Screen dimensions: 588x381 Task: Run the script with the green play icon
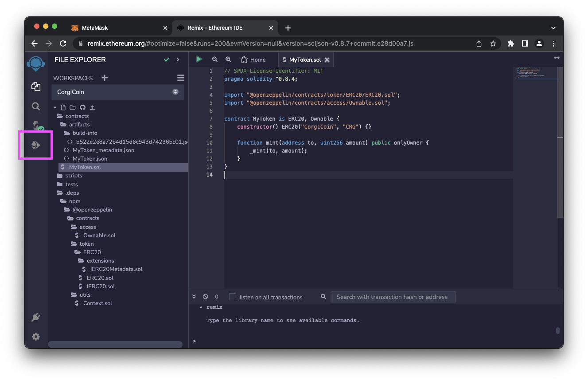pyautogui.click(x=199, y=59)
